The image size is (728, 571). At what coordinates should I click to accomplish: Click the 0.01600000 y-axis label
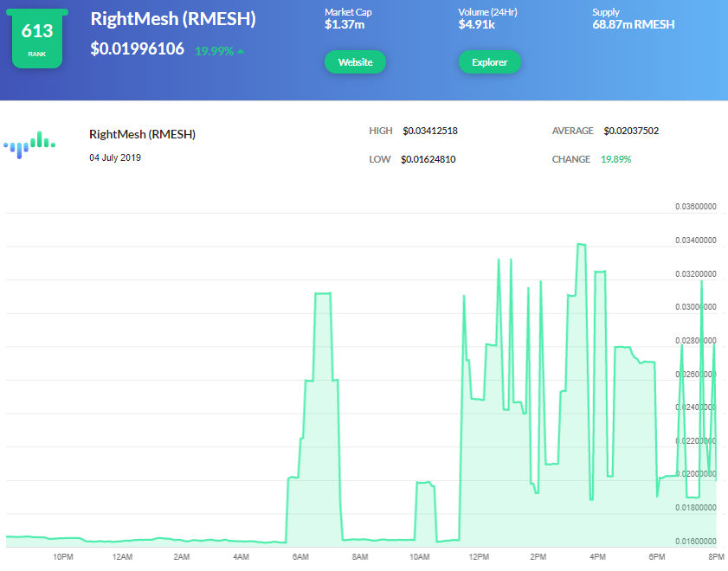click(695, 542)
